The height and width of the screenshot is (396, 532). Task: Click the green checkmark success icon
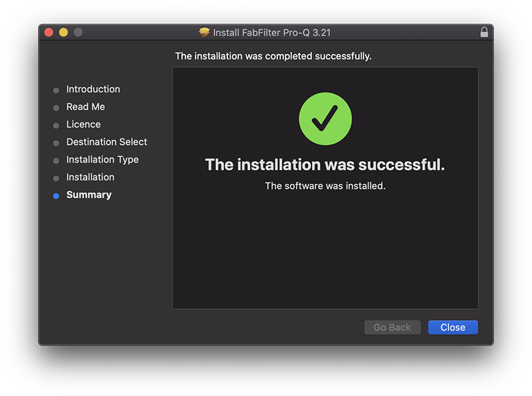[x=325, y=120]
